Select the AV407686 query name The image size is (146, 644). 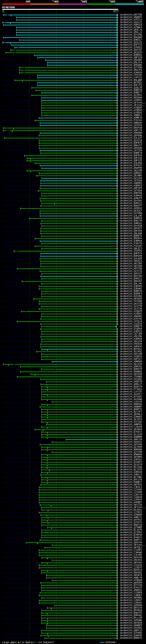(8, 7)
